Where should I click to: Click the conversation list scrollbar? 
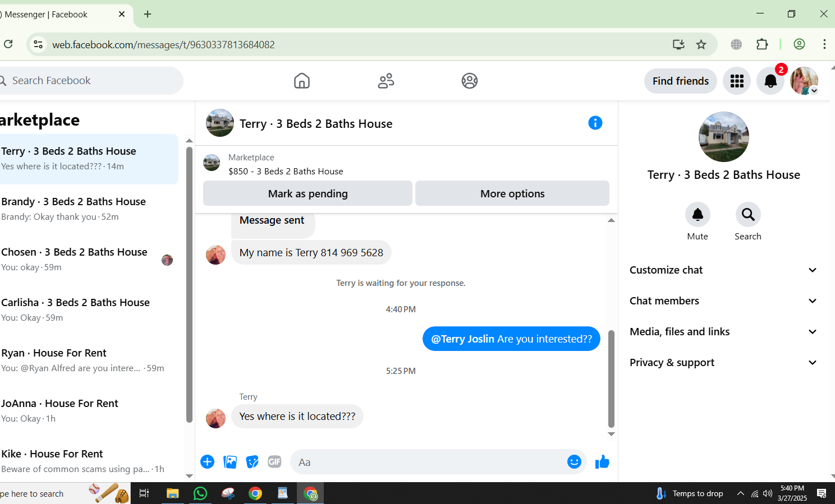[x=189, y=284]
